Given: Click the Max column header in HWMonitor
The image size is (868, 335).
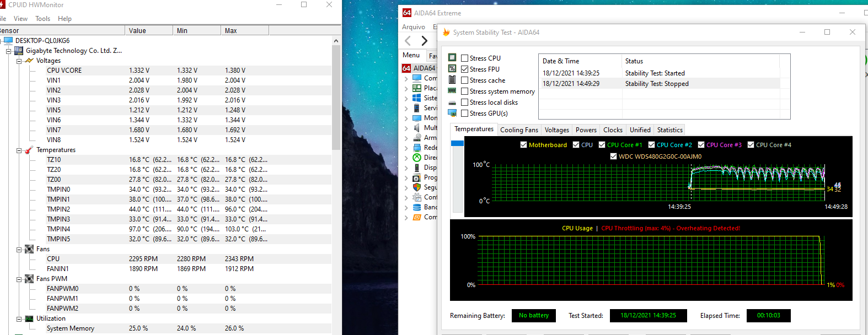Looking at the screenshot, I should (245, 31).
